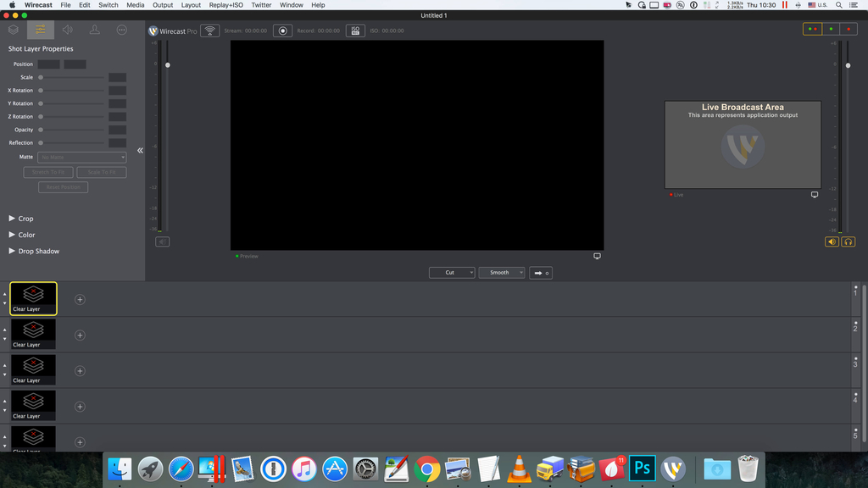Click the Stream wifi icon
868x488 pixels.
pos(211,30)
